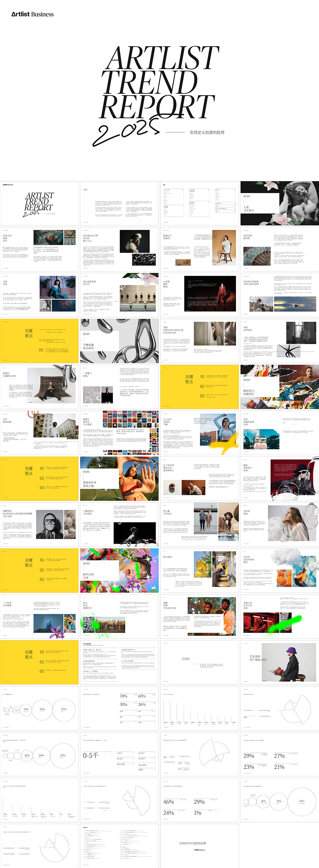Viewport: 319px width, 868px height.
Task: Select THE TRILLION-DOLLAR LANDSCAPE slide
Action: click(200, 341)
